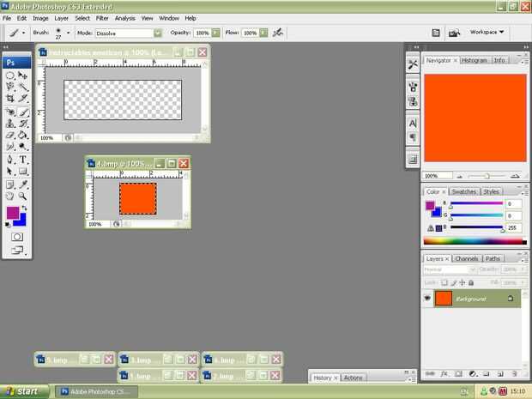This screenshot has width=532, height=399.
Task: Open the Brush preset picker dropdown
Action: pyautogui.click(x=68, y=33)
